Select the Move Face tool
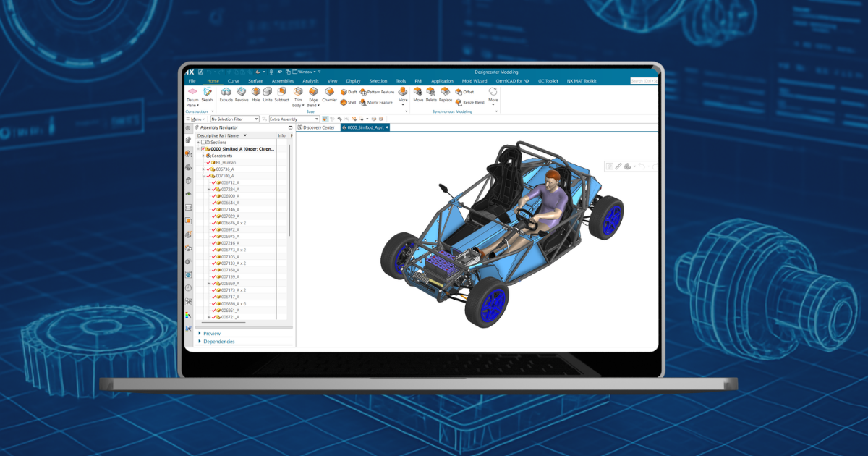Screen dimensions: 868x456 (418, 95)
